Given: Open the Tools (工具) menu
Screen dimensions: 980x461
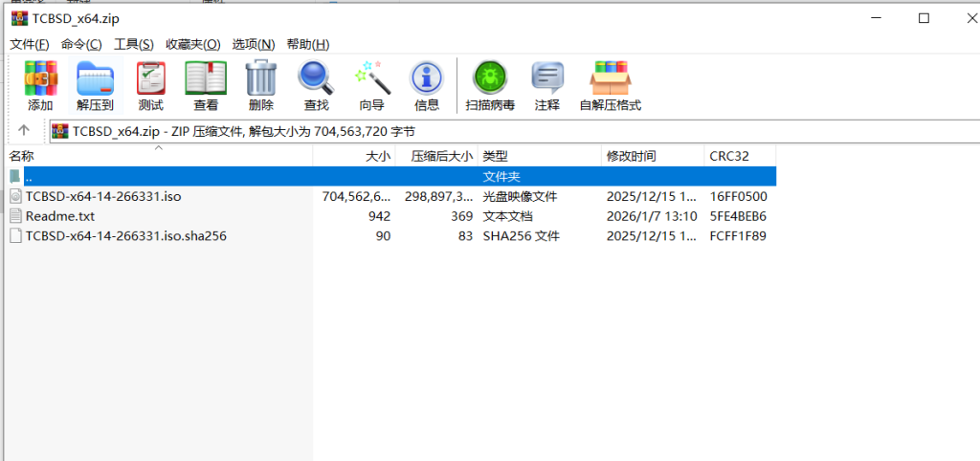Looking at the screenshot, I should tap(133, 44).
